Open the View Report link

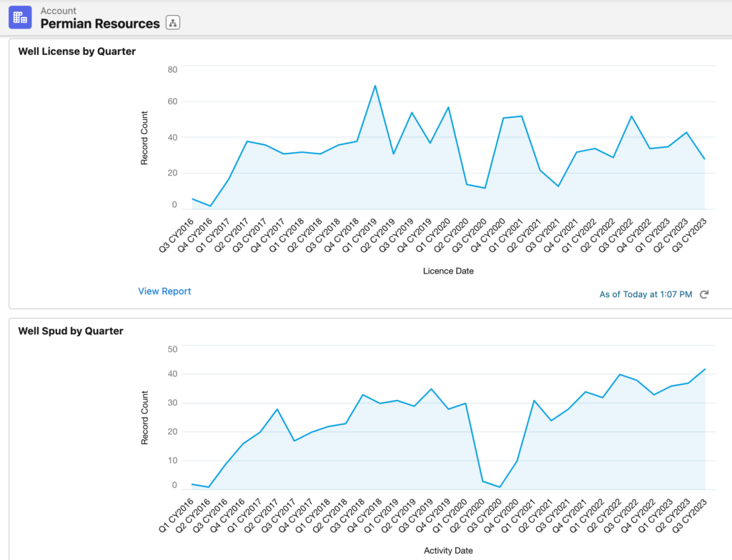point(164,291)
